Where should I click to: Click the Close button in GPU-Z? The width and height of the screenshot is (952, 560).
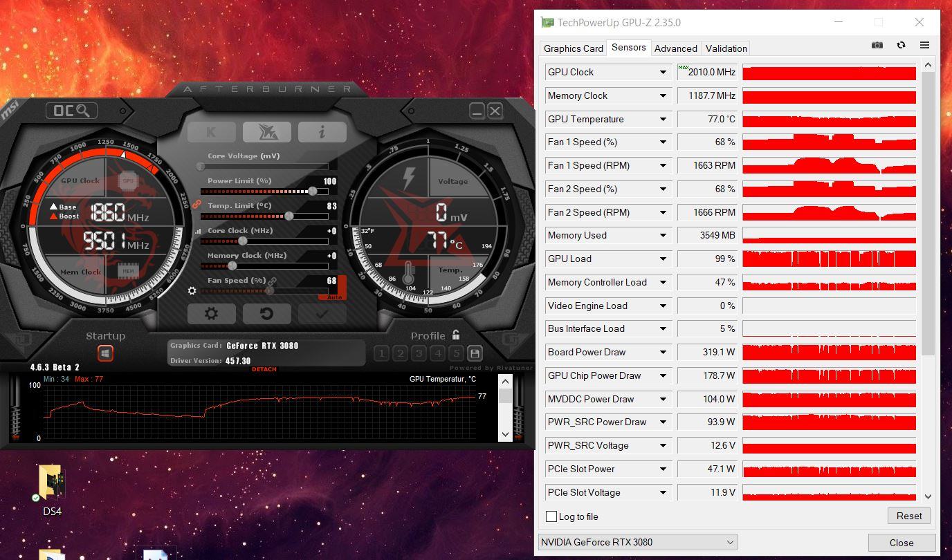(x=901, y=543)
